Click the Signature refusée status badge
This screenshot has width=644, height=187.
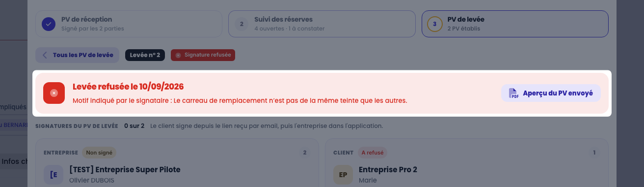(203, 55)
